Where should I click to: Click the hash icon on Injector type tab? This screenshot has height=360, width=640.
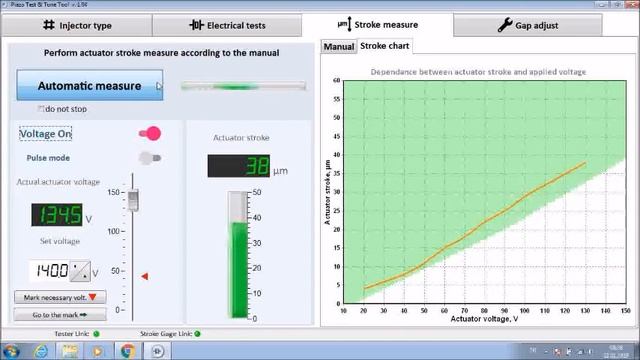click(49, 25)
